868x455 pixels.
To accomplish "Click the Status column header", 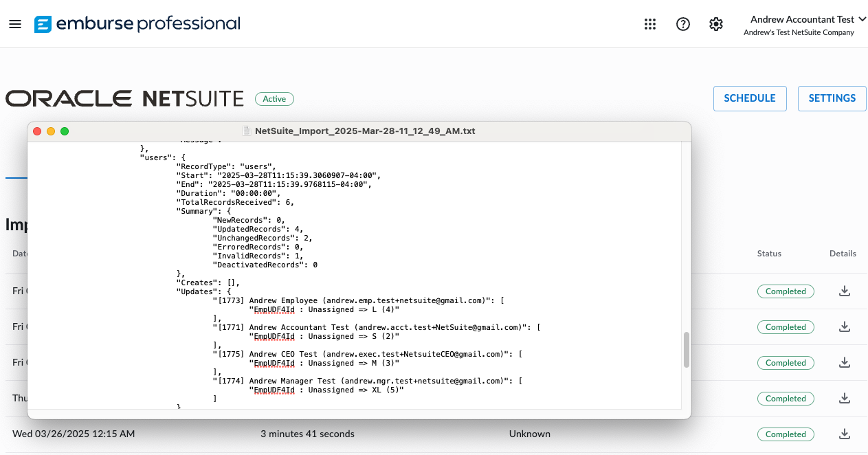I will click(769, 254).
